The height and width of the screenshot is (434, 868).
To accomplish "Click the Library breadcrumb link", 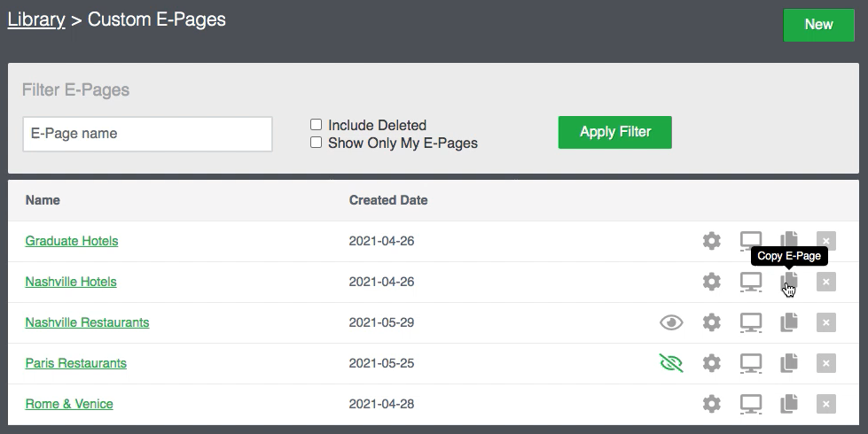I will click(x=36, y=19).
